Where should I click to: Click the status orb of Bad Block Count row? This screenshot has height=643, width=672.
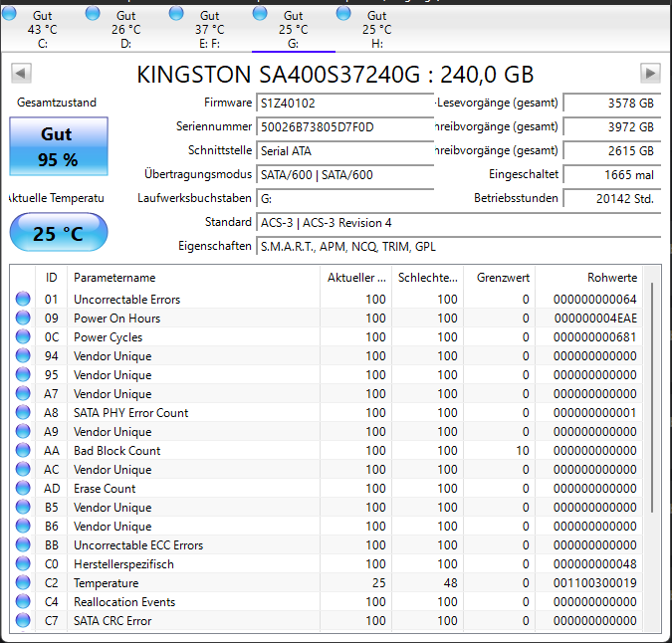click(x=23, y=450)
